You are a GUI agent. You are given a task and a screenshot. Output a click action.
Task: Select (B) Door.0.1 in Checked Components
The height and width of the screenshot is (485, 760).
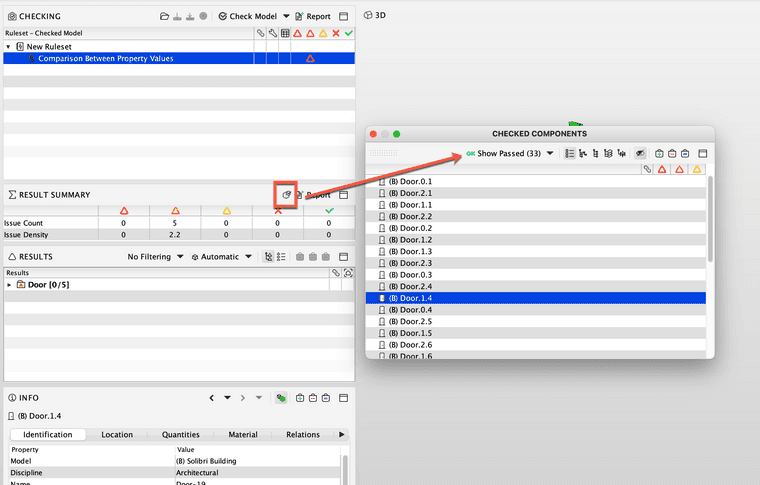(x=536, y=182)
